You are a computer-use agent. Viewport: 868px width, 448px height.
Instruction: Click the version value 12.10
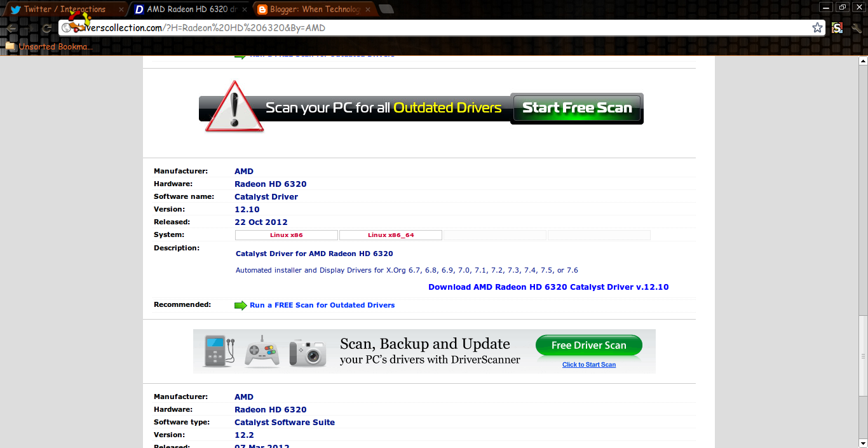click(247, 210)
